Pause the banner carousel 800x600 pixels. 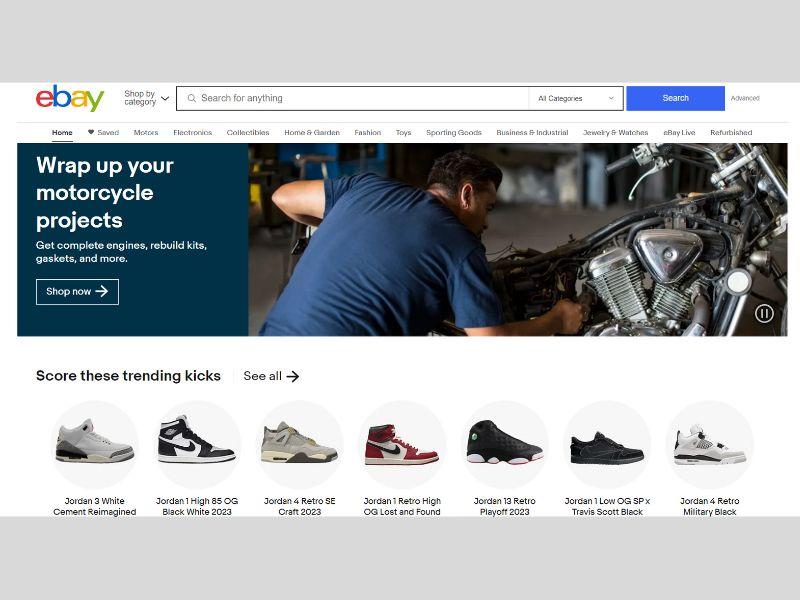click(764, 314)
